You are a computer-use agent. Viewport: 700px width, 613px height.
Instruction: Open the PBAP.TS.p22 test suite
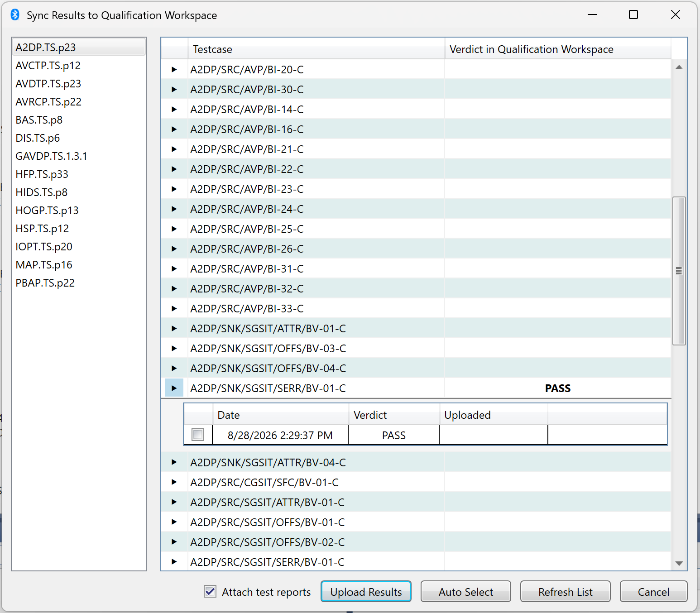coord(79,283)
